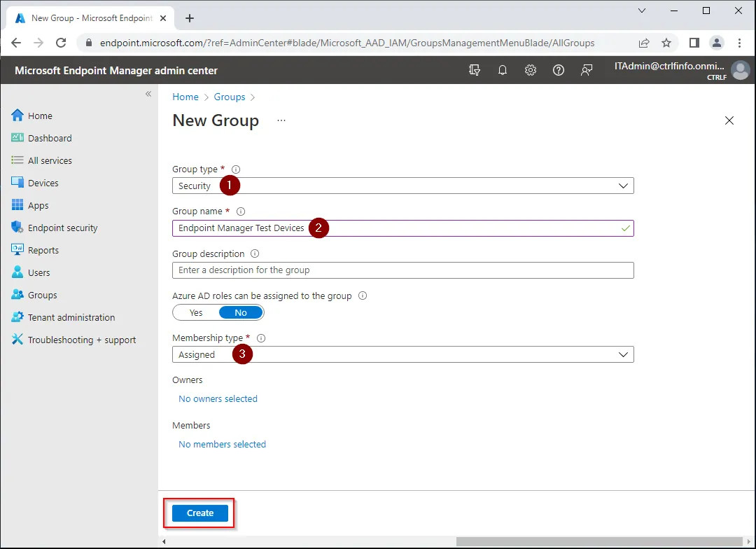Open browser profile icon
Screen dimensions: 756x549
pos(717,43)
